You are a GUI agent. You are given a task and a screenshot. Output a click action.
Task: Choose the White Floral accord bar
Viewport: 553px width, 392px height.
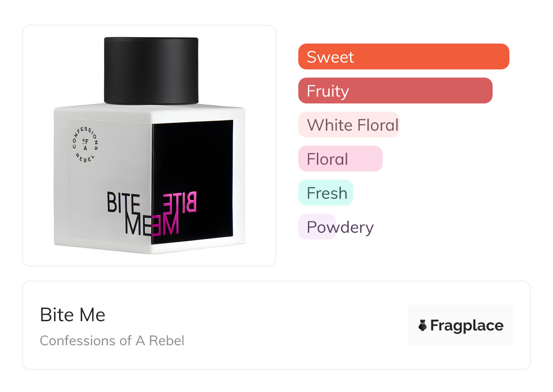click(x=348, y=125)
